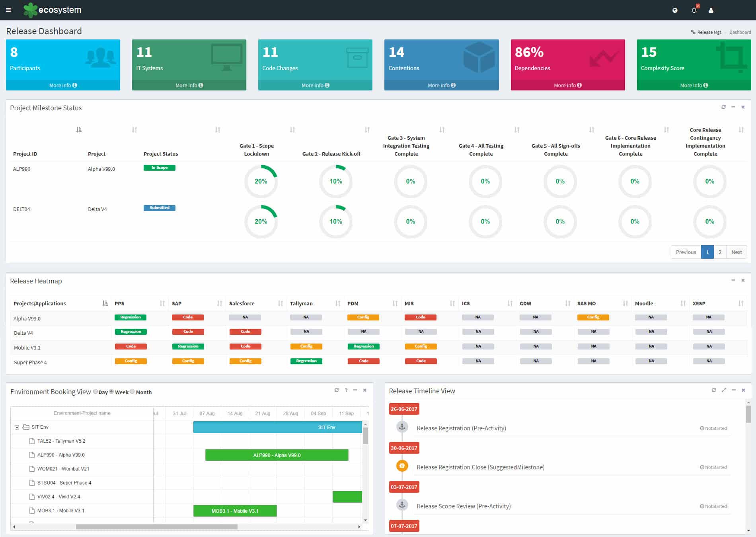Open Dashboard breadcrumb item
The width and height of the screenshot is (756, 537).
coord(740,32)
